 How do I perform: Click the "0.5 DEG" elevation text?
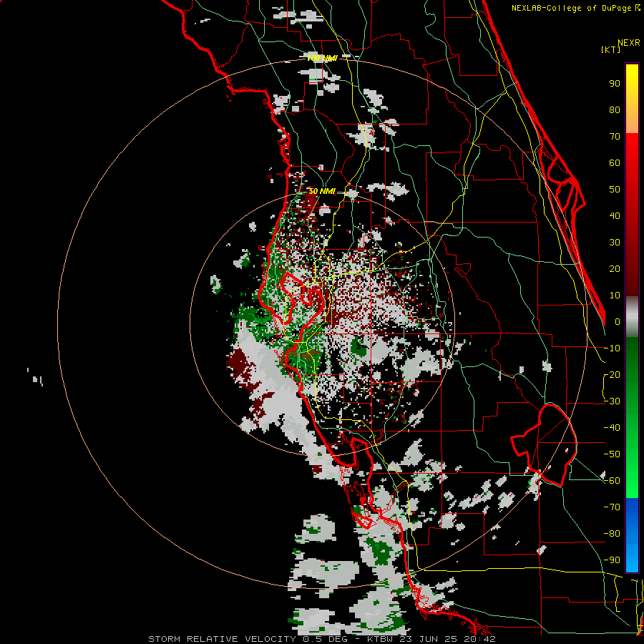(324, 639)
